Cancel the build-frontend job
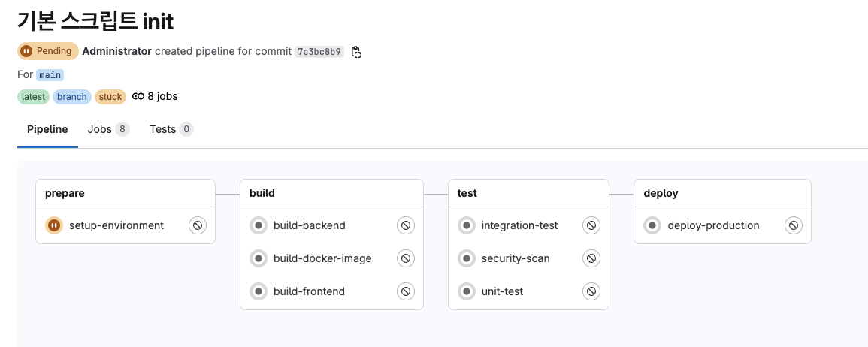The width and height of the screenshot is (868, 347). [x=406, y=291]
